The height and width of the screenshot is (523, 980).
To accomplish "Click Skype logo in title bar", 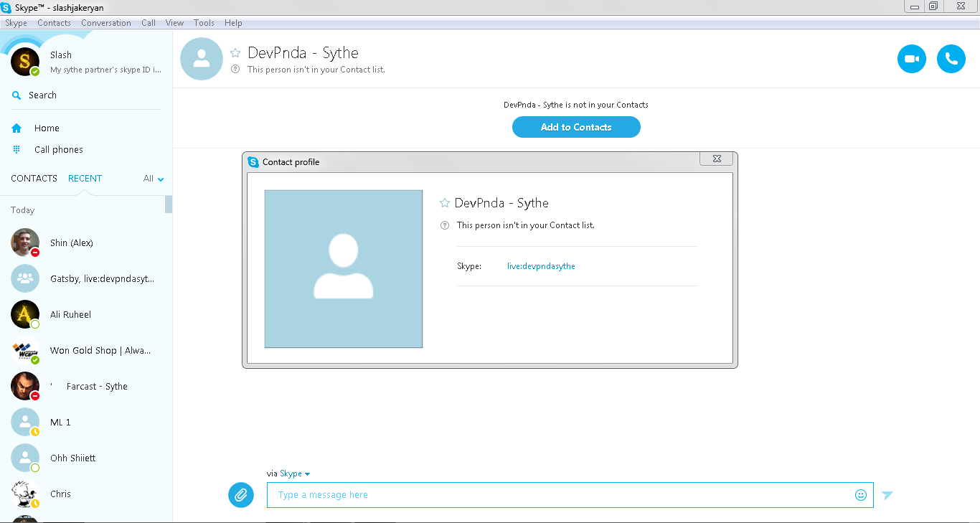I will click(x=6, y=7).
